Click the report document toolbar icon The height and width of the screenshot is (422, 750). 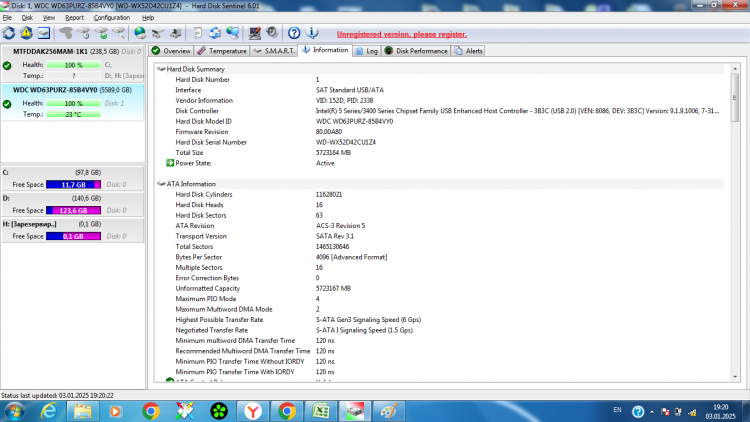(x=198, y=33)
